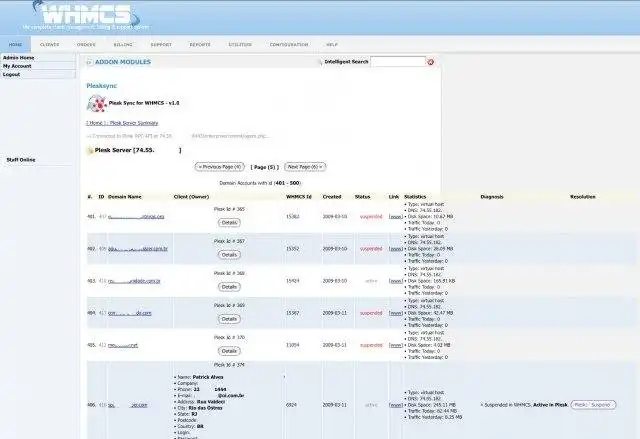
Task: Go to Previous Page (4)
Action: (x=220, y=167)
